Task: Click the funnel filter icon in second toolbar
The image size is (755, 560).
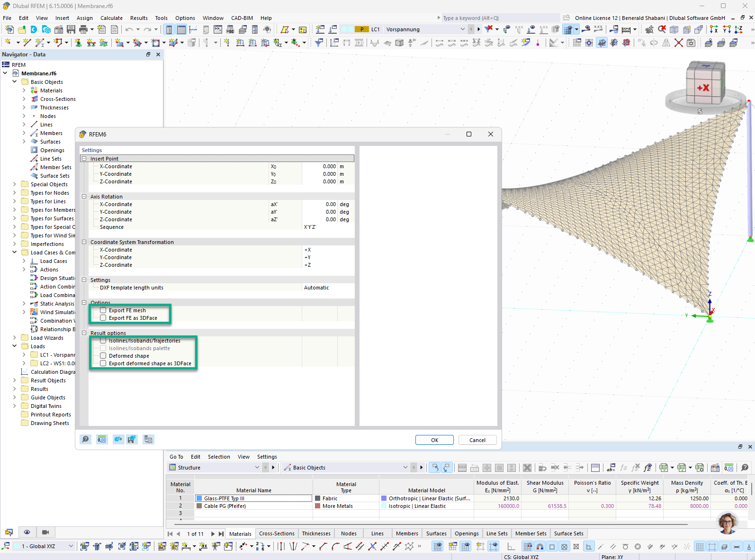Action: click(x=319, y=43)
